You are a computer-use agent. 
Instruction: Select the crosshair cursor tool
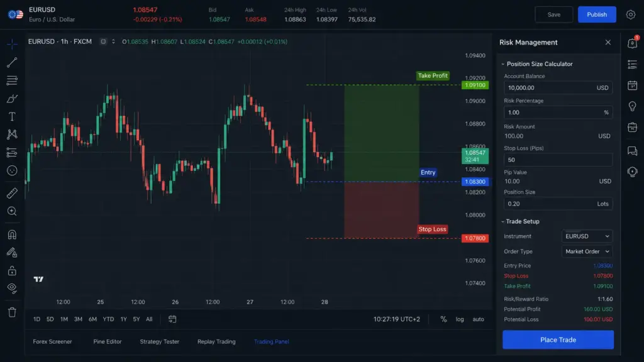pyautogui.click(x=12, y=43)
